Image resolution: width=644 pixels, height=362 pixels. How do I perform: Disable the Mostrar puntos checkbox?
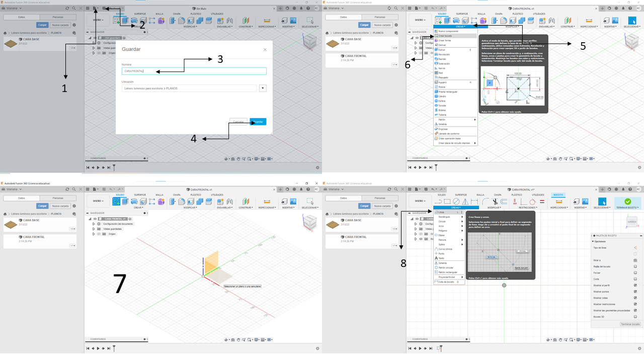point(635,292)
